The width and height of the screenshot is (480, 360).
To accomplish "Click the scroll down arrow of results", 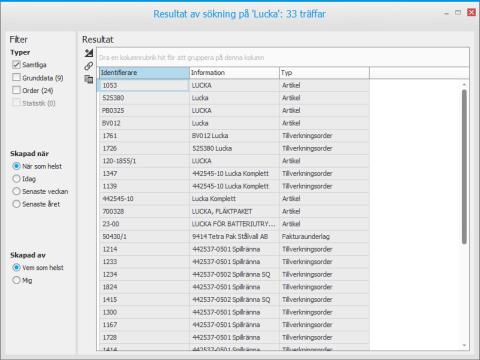I will pos(464,345).
